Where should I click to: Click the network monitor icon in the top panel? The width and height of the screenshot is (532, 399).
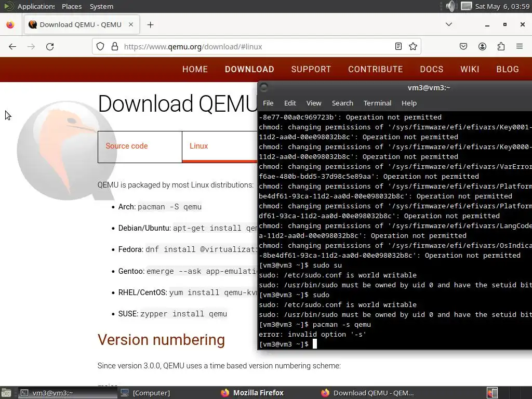click(x=466, y=6)
